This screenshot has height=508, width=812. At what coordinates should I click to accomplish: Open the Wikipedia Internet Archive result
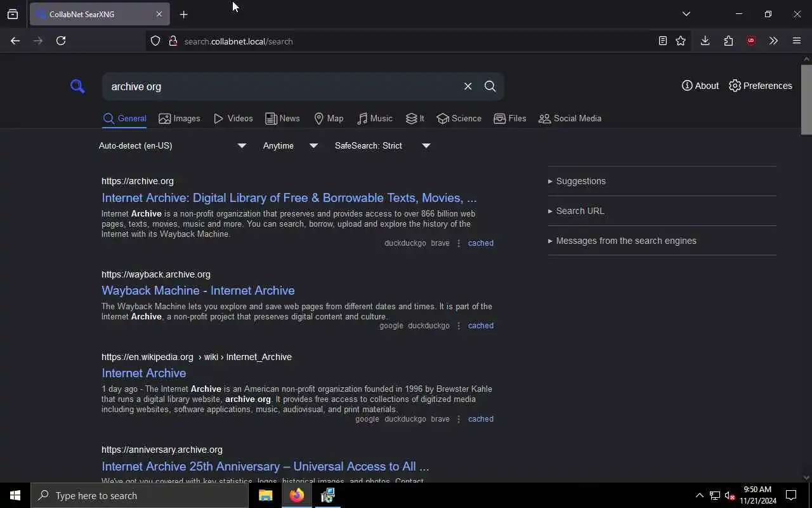[144, 373]
